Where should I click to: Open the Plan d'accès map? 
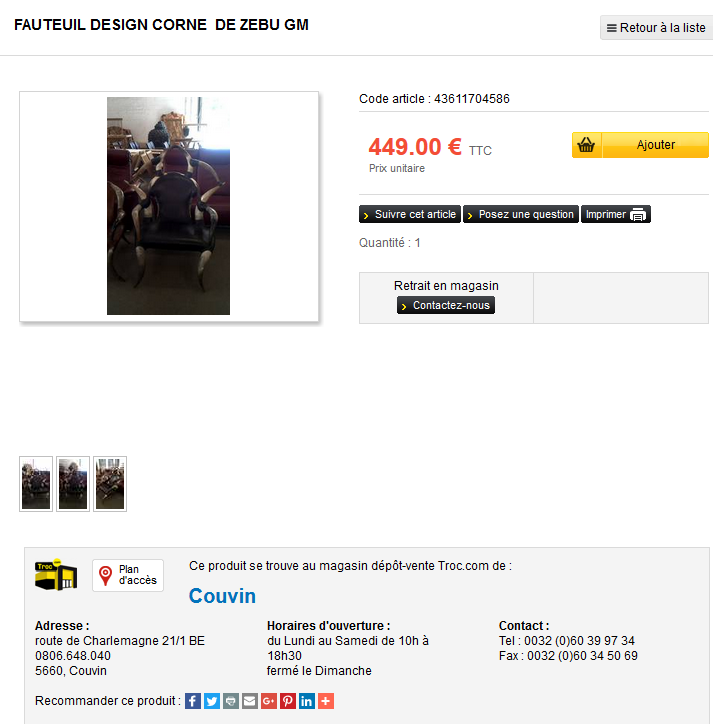128,575
